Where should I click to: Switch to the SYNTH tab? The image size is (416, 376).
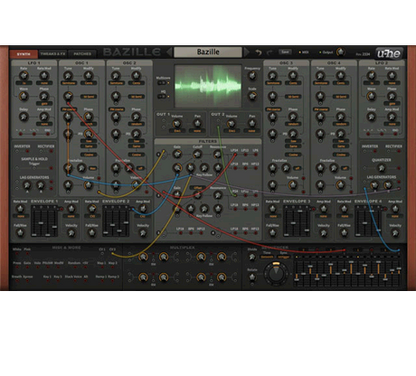(24, 54)
